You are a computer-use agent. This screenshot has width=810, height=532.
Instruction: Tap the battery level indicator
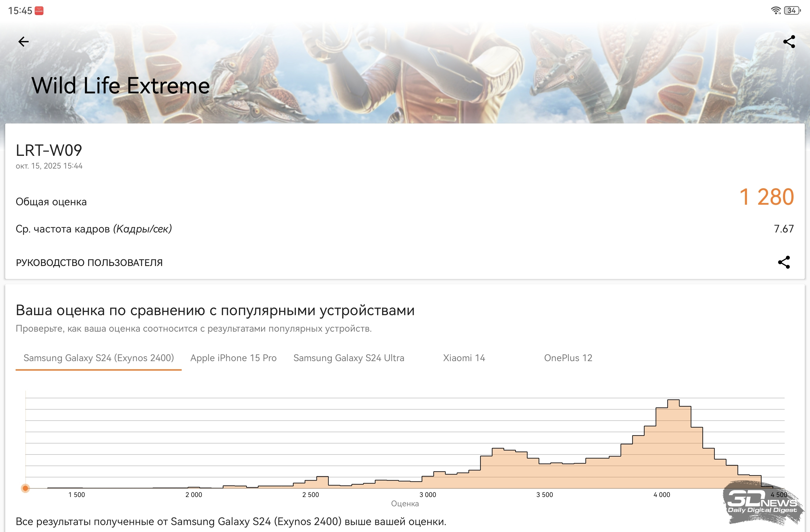click(x=791, y=10)
